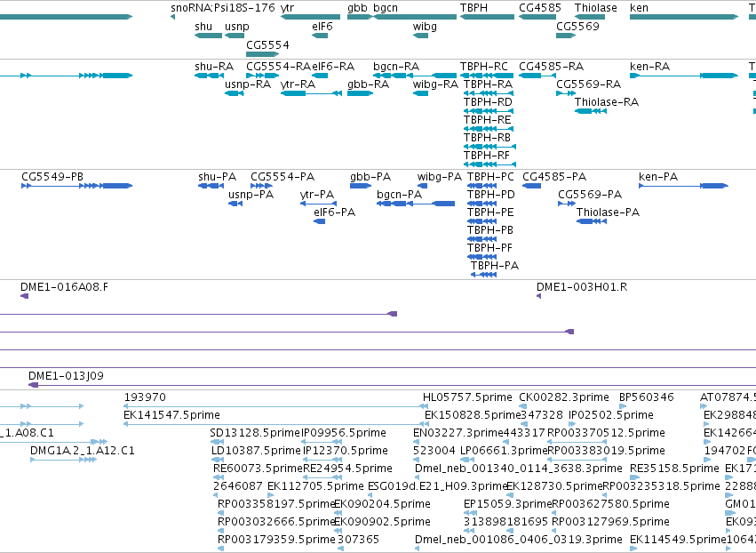Select the DME1-013J09 clone label
756x553 pixels.
coord(66,376)
